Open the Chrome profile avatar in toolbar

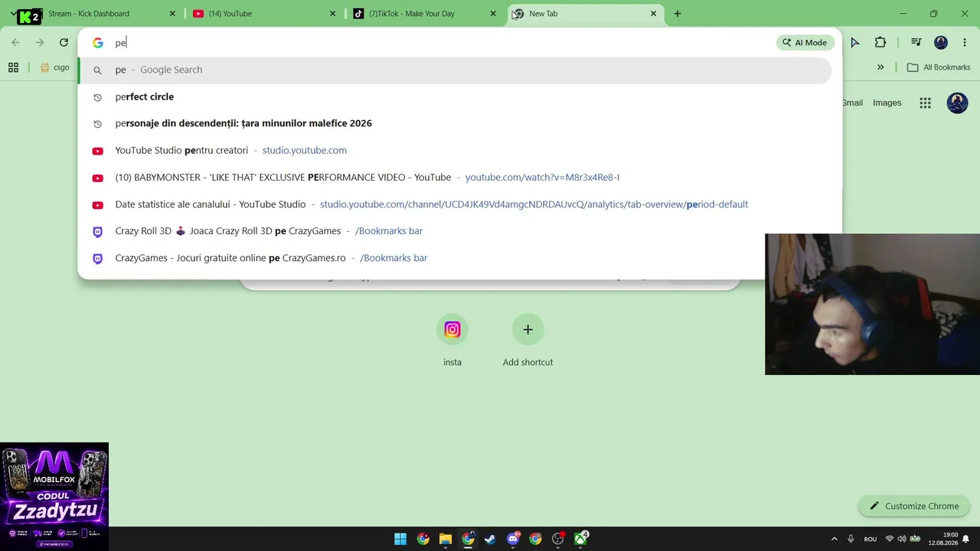(941, 43)
